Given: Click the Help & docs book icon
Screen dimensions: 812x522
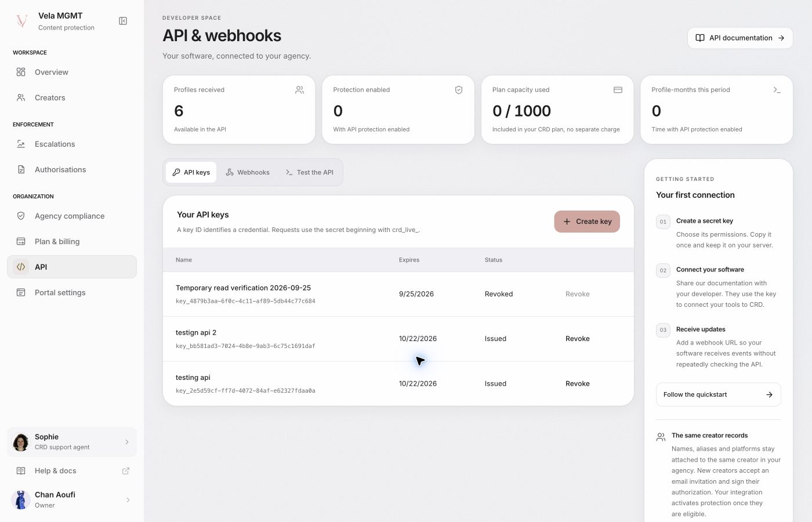Looking at the screenshot, I should pyautogui.click(x=21, y=471).
